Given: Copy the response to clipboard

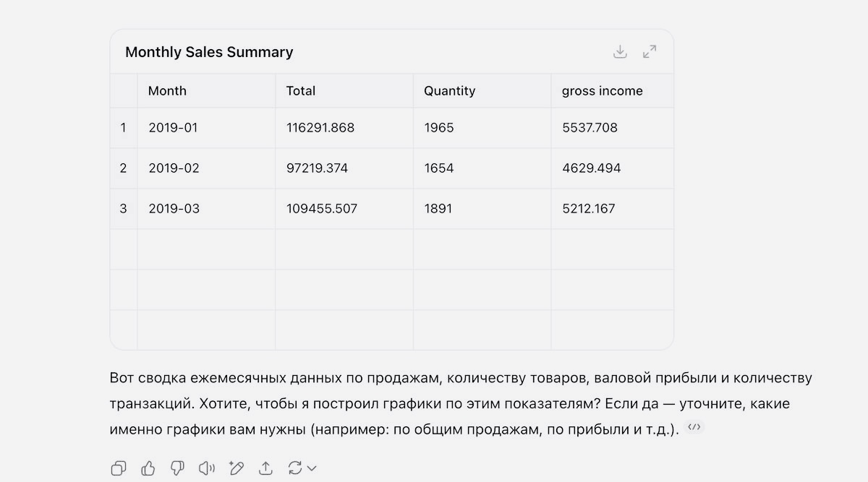Looking at the screenshot, I should pos(118,468).
